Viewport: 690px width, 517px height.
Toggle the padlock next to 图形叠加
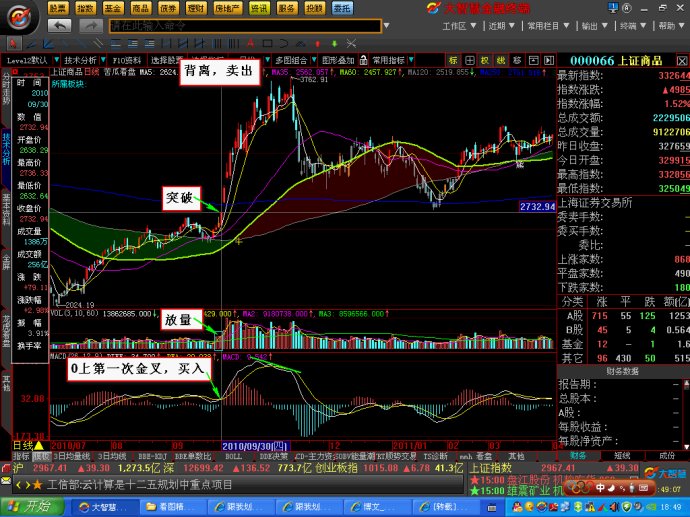click(x=363, y=60)
